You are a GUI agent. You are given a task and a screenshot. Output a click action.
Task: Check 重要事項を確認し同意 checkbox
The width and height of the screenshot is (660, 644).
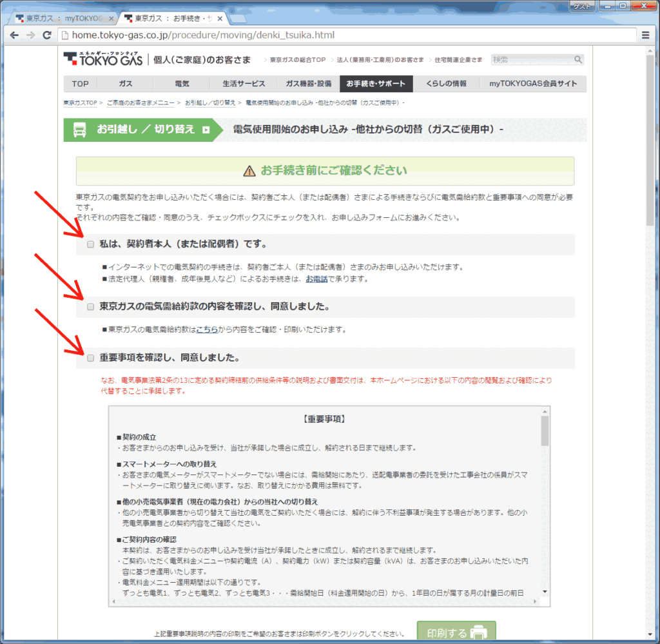pos(90,358)
